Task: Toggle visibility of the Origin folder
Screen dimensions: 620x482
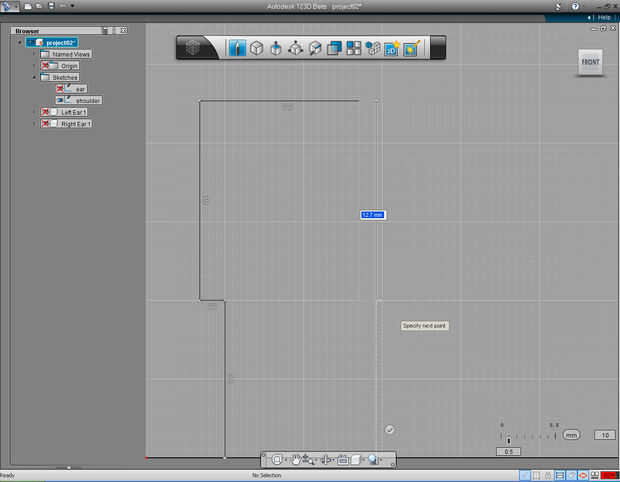Action: coord(45,66)
